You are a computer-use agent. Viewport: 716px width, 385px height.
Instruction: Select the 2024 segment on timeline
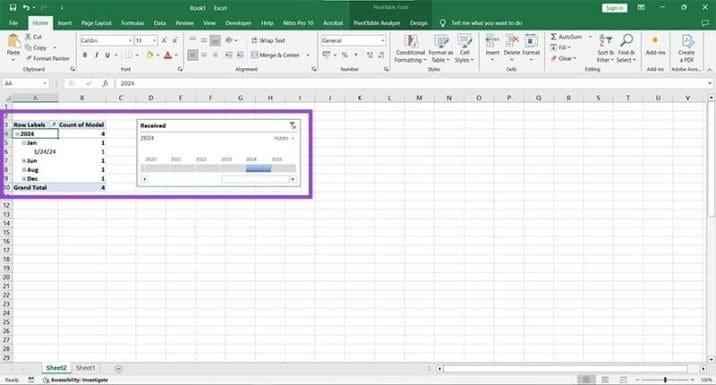pos(258,169)
